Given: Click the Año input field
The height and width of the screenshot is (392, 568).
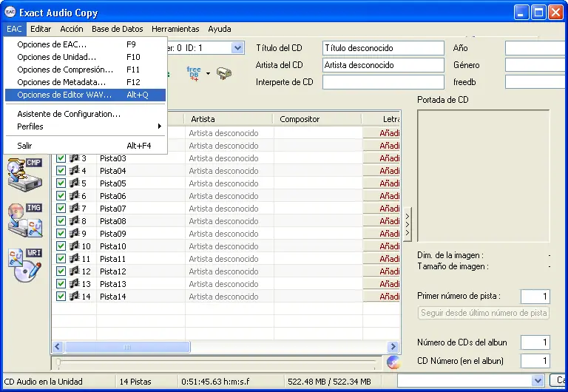Looking at the screenshot, I should point(536,48).
